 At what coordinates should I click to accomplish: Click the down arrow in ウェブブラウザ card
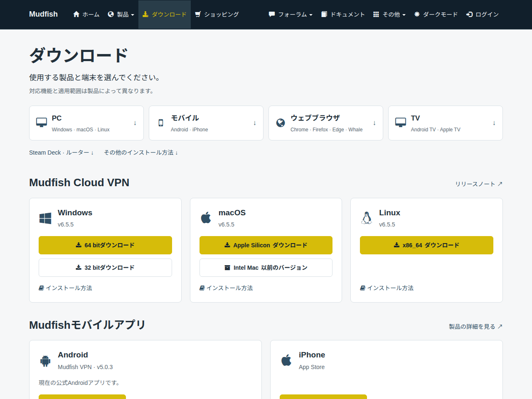(x=374, y=123)
